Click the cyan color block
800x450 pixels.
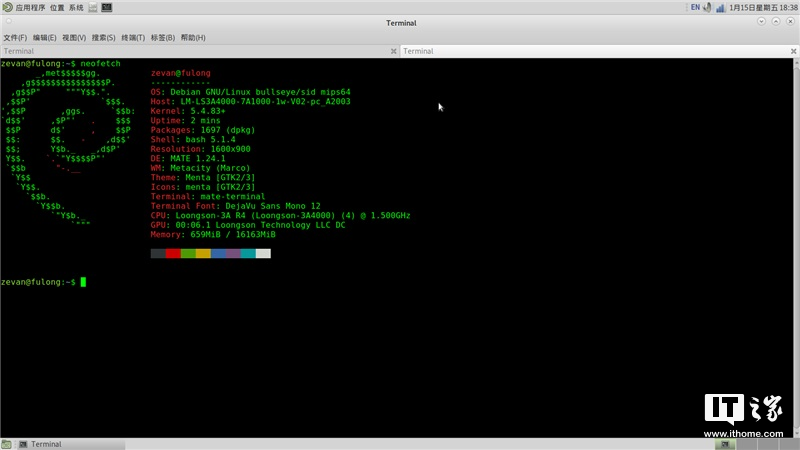pos(248,254)
